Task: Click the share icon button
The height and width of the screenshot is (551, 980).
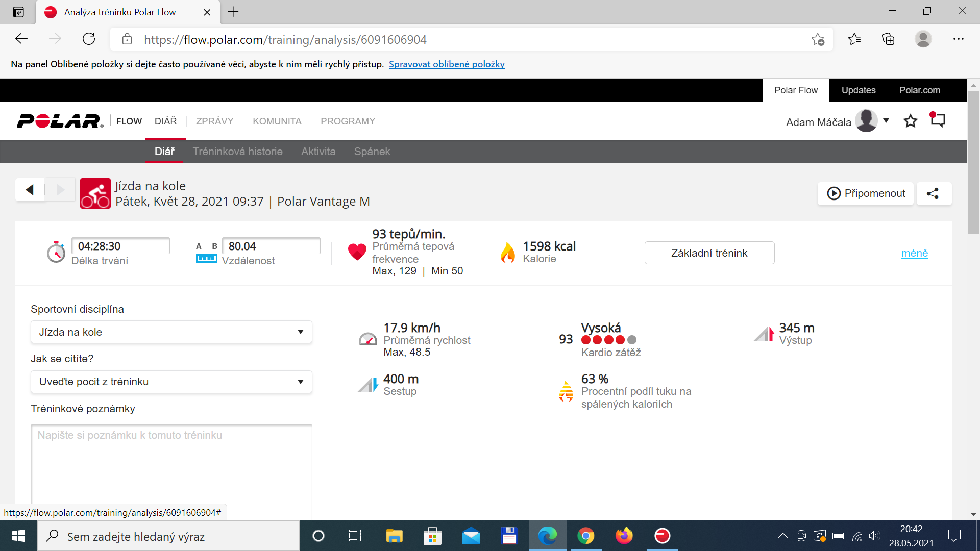Action: coord(933,194)
